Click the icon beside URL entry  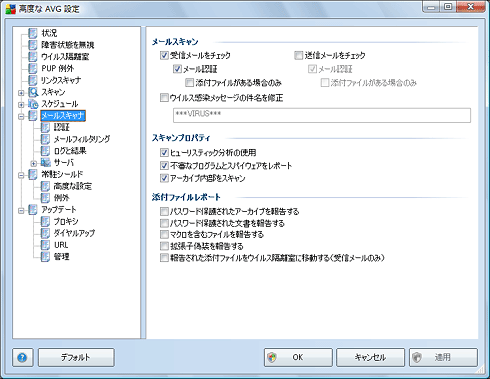(x=45, y=245)
